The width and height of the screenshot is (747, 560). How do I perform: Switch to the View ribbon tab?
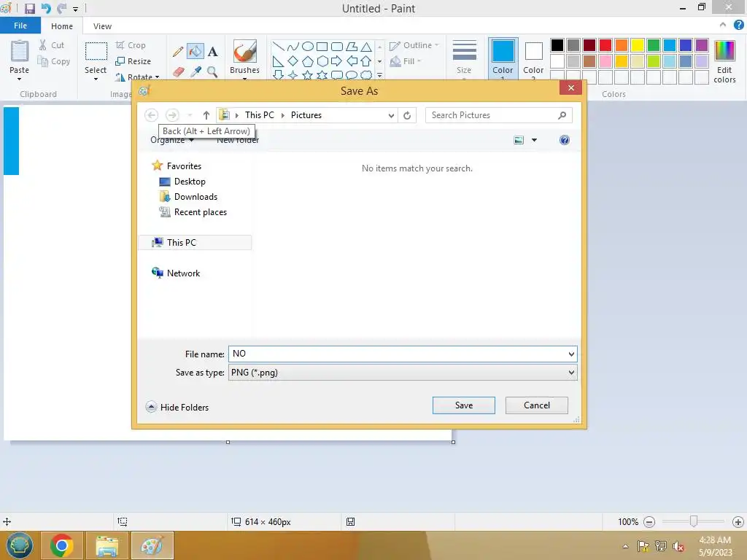102,26
